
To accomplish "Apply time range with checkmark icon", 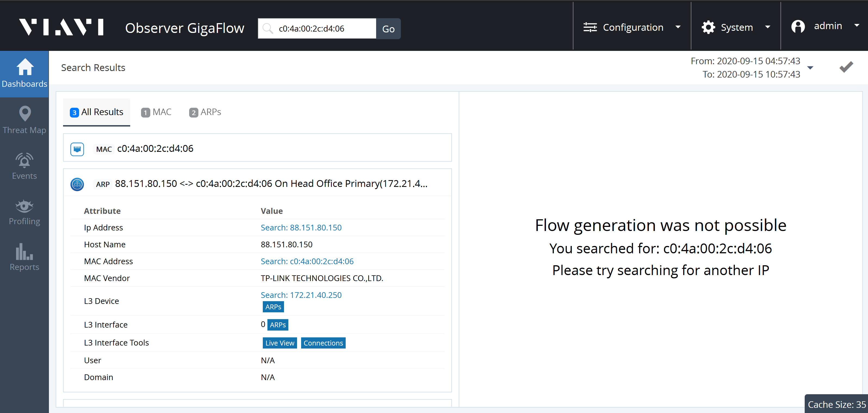I will pos(846,67).
